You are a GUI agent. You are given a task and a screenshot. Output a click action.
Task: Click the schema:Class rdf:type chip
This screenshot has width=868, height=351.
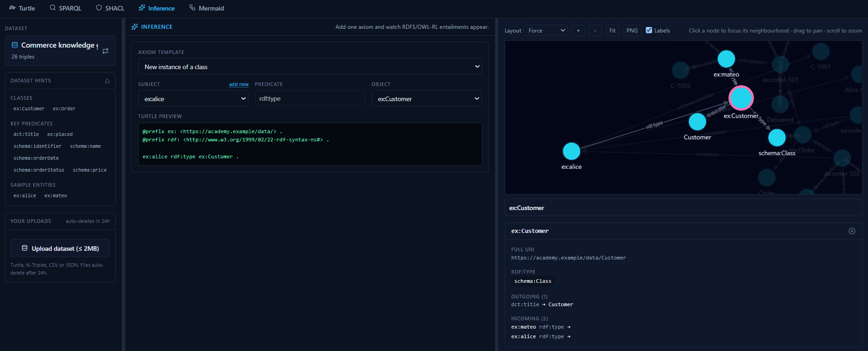click(533, 281)
